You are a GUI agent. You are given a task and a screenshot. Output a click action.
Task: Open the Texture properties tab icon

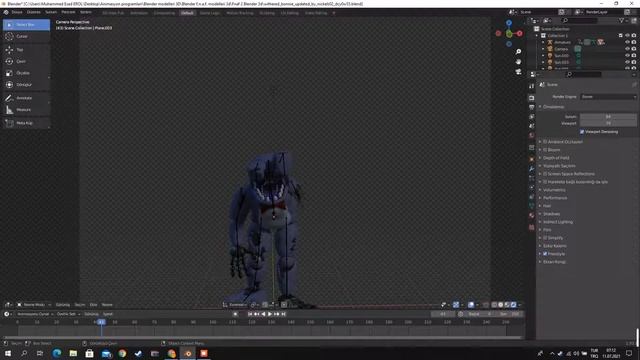click(x=531, y=227)
